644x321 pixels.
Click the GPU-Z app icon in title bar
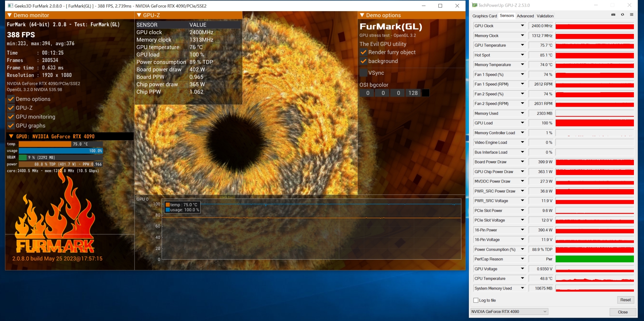point(474,5)
